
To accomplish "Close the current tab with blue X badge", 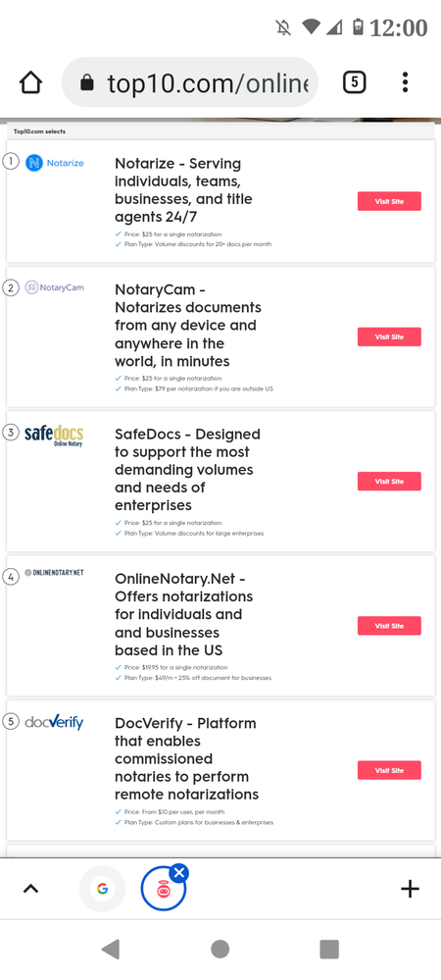I will click(179, 872).
